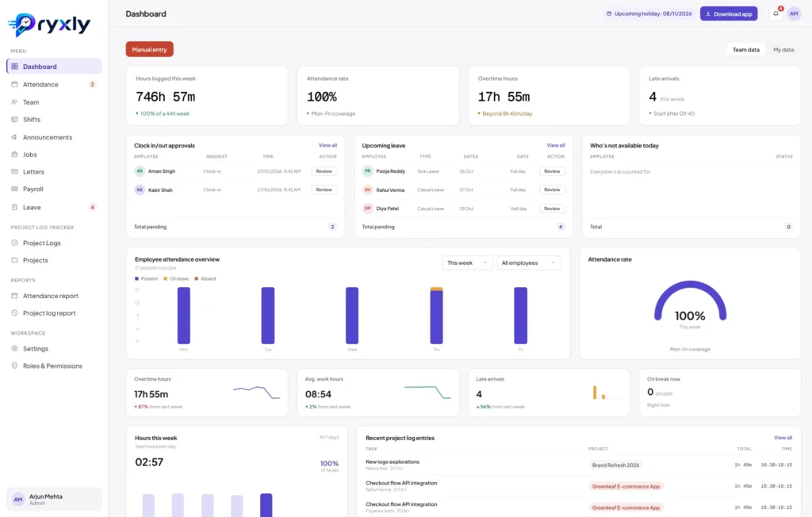Review Diya Patel's casual leave
Screen dimensions: 812x517
point(552,209)
